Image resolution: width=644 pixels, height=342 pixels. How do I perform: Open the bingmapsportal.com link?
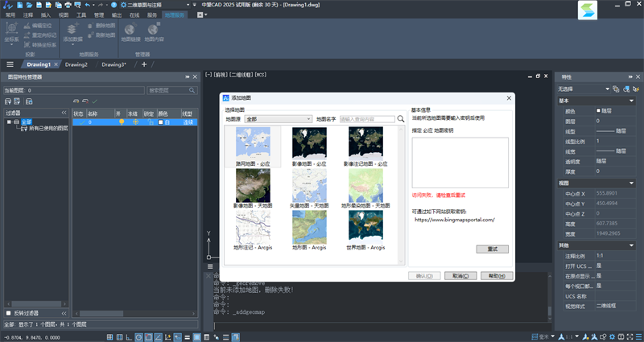[x=455, y=220]
